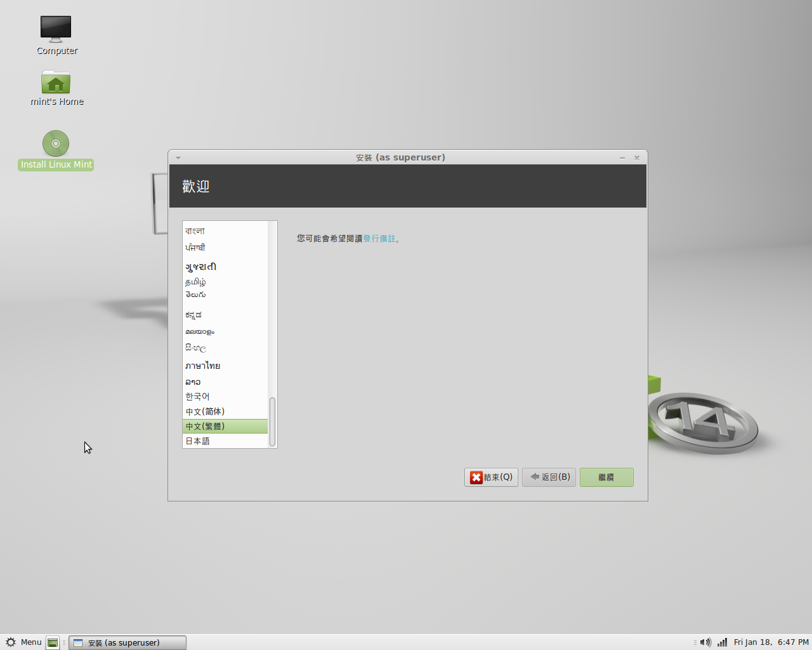This screenshot has height=650, width=812.
Task: Select the Install Linux Mint disc icon
Action: [56, 143]
